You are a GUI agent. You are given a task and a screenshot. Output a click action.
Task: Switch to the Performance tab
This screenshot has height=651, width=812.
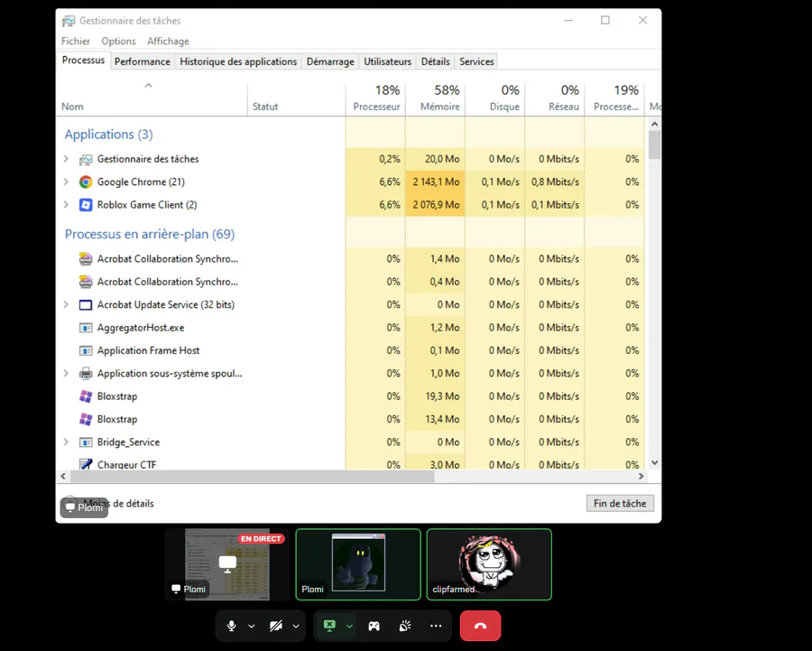(143, 61)
